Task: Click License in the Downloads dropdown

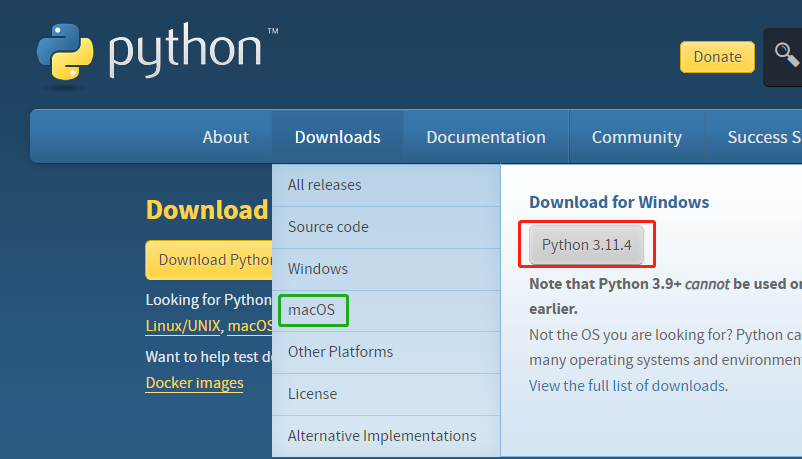Action: click(x=312, y=394)
